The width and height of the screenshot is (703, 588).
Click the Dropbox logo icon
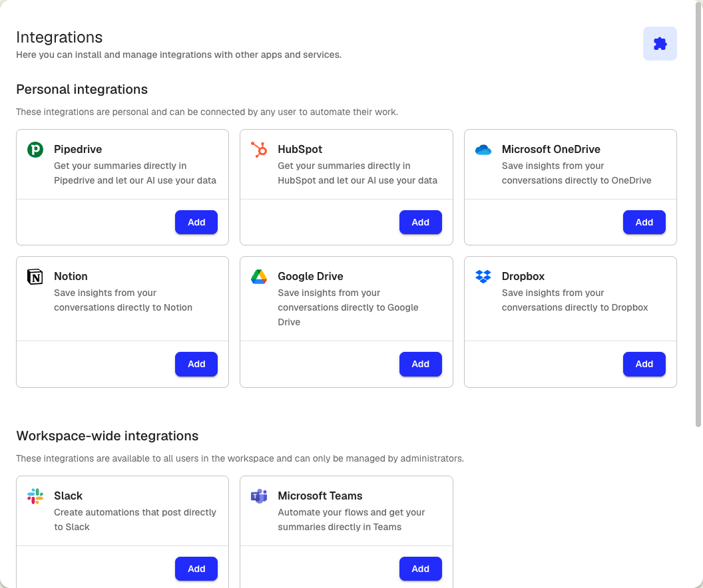coord(483,276)
